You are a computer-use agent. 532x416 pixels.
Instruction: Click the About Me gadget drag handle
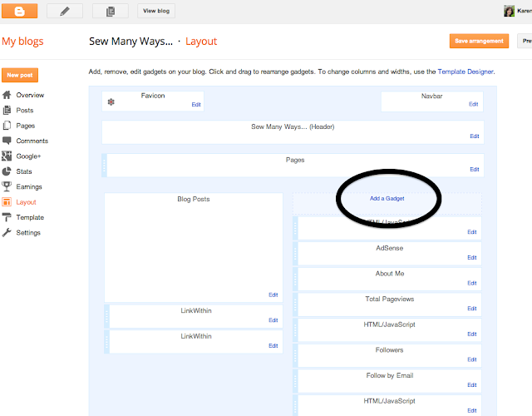295,279
